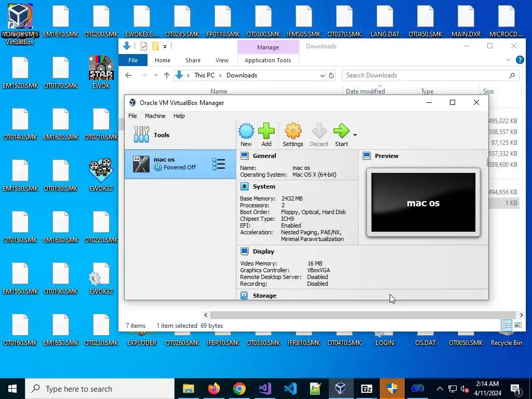Open Explorer Help question mark

tap(520, 60)
